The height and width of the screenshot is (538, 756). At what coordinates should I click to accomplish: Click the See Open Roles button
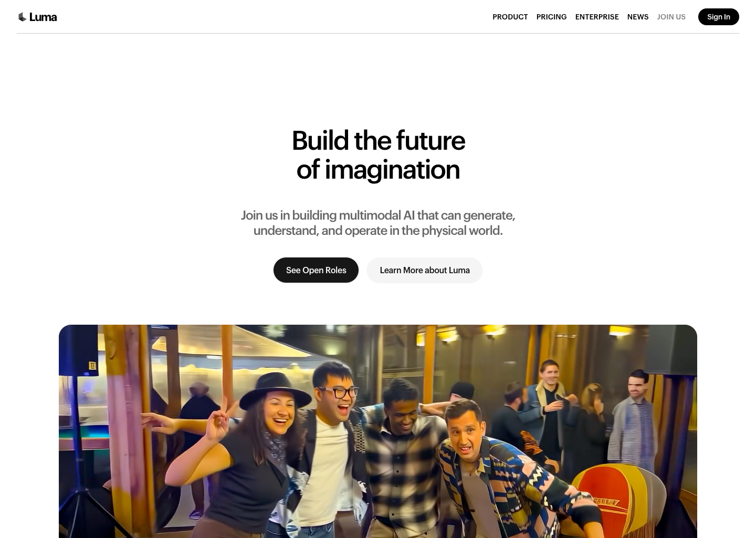point(316,270)
